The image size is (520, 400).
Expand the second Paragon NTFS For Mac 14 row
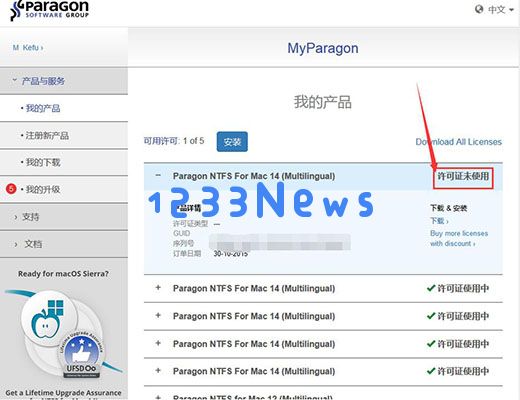(x=158, y=288)
